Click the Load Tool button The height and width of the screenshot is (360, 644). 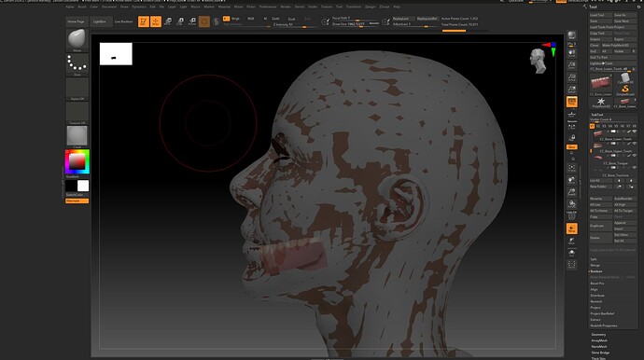[x=600, y=15]
